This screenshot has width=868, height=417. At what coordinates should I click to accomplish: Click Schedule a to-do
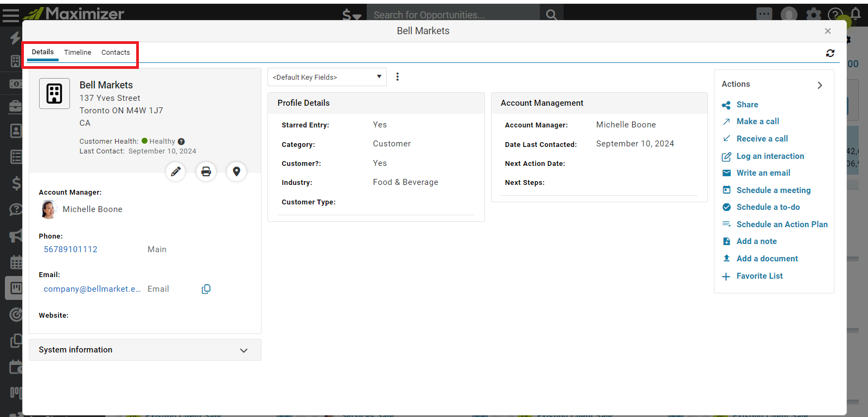point(768,207)
